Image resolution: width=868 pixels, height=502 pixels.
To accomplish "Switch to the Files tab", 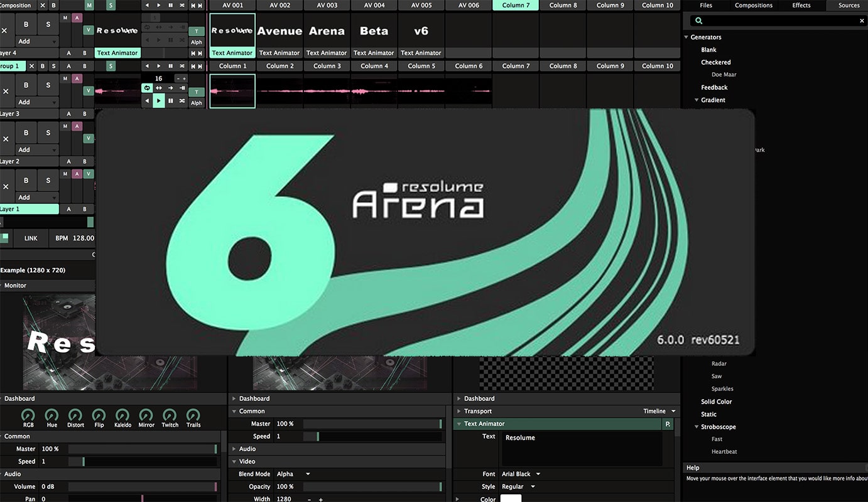I will [706, 6].
